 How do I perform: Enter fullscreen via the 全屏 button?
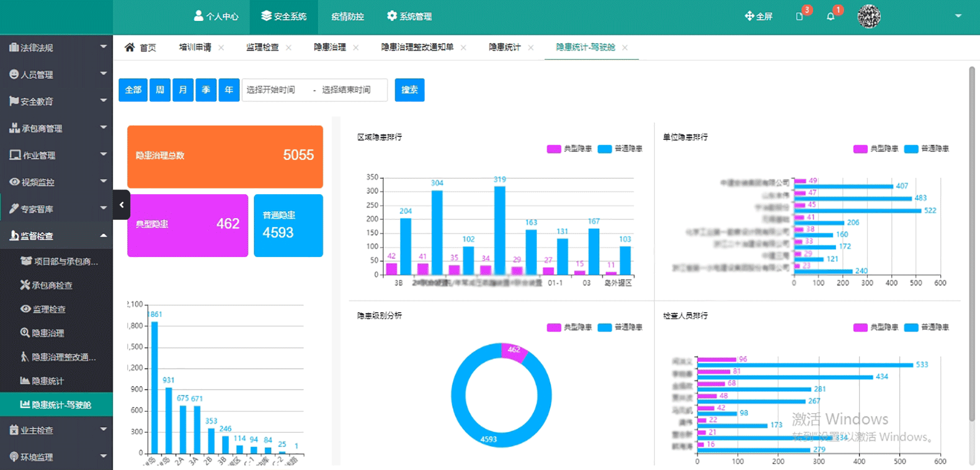[758, 16]
